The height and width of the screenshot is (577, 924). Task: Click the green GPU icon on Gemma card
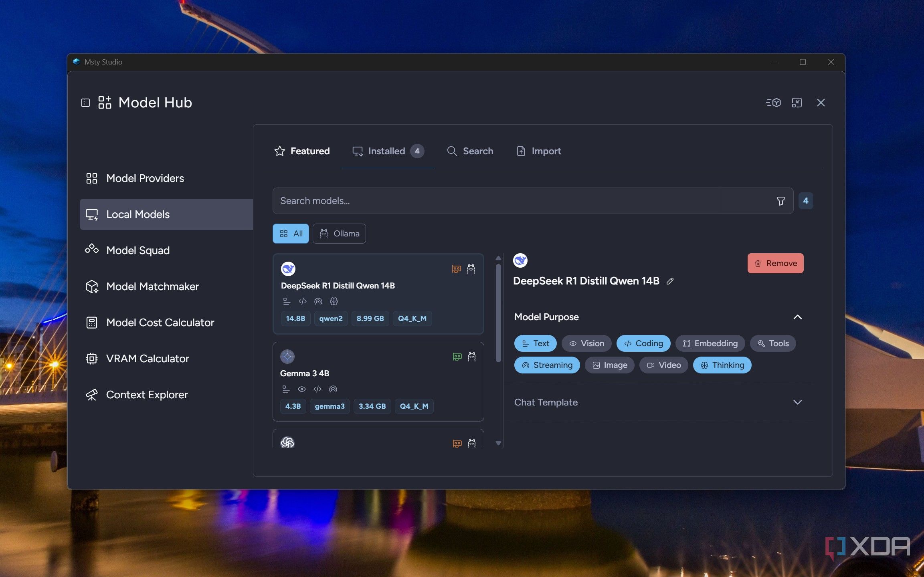(x=457, y=357)
